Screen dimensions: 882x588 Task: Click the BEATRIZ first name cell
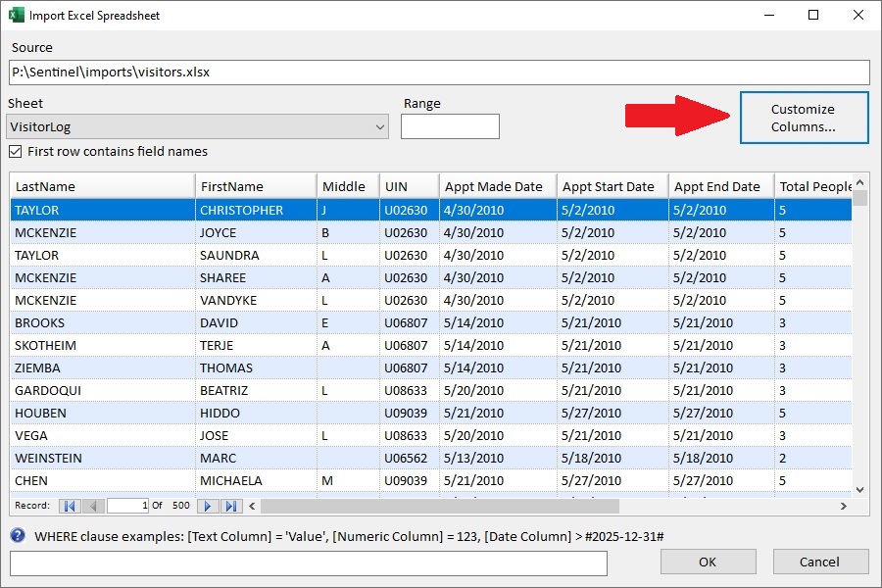(x=256, y=390)
